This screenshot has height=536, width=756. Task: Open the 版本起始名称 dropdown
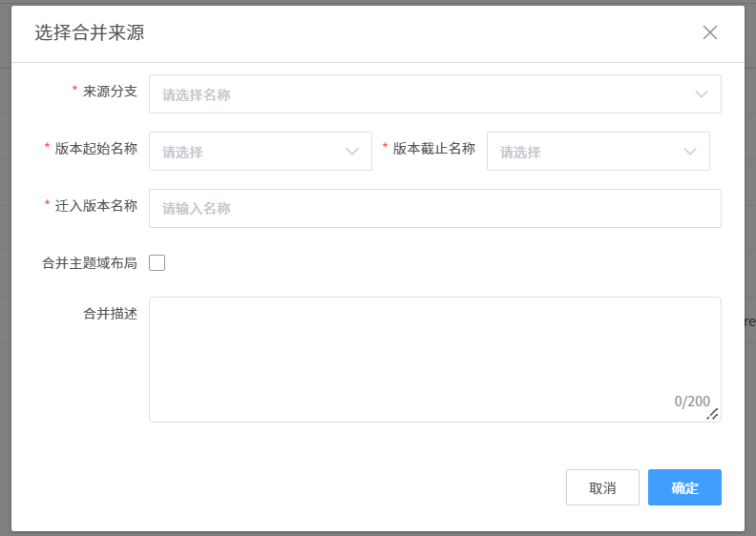tap(261, 152)
